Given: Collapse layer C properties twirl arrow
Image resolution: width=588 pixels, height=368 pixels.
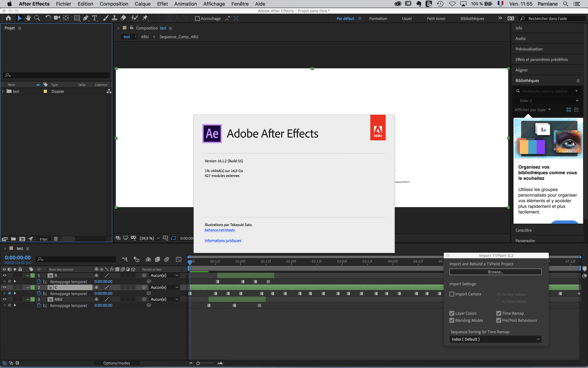Looking at the screenshot, I should point(28,287).
